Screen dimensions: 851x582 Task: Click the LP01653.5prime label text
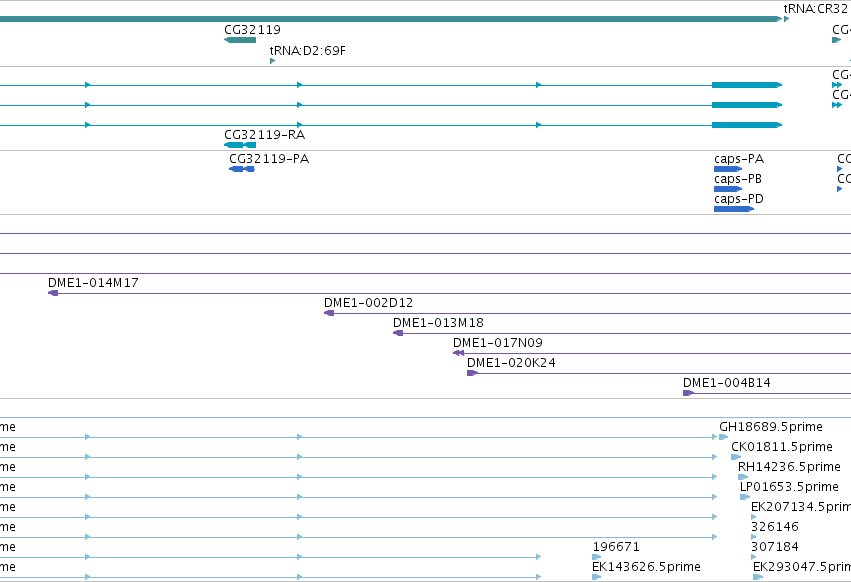(789, 487)
